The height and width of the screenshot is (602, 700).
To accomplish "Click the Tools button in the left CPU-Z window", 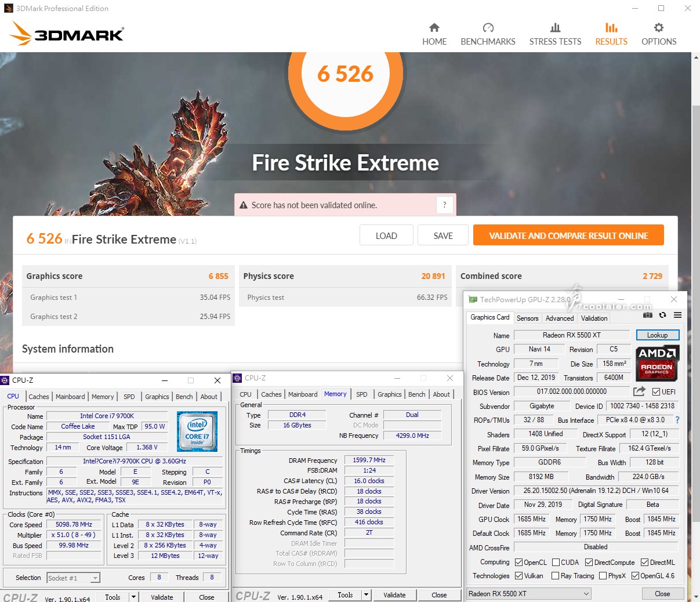I will coord(113,597).
